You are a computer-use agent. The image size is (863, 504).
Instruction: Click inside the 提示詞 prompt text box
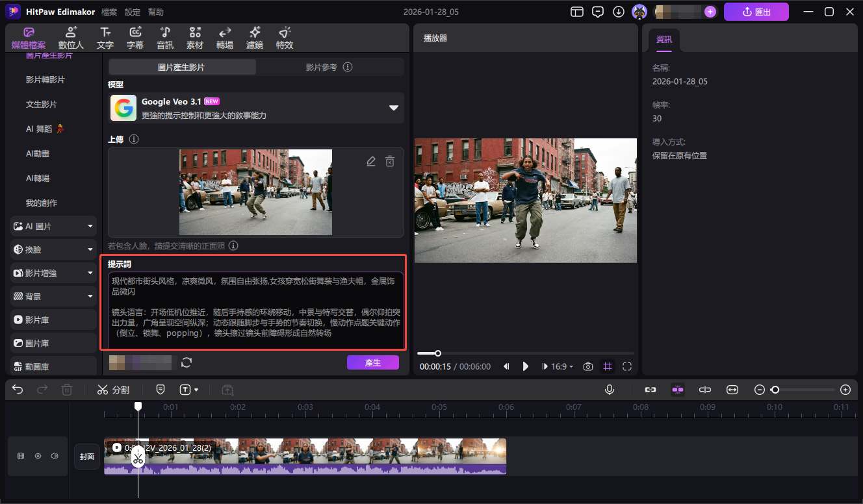click(256, 310)
